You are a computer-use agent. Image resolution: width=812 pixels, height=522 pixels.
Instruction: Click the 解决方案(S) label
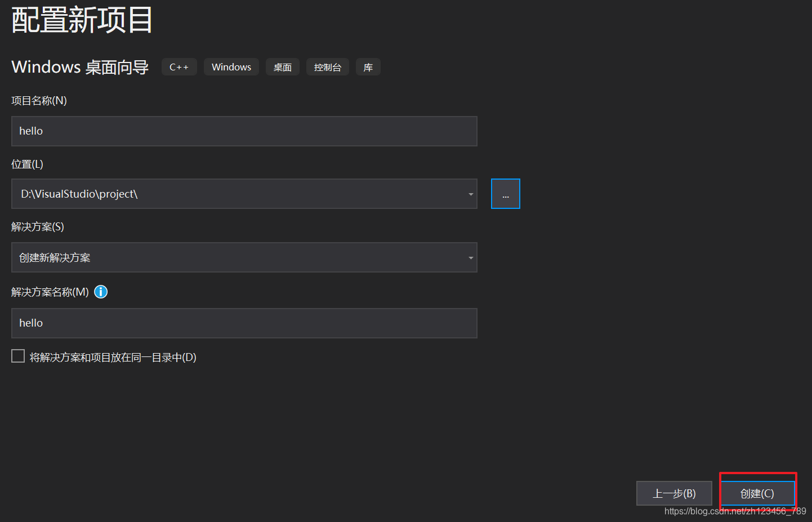(x=38, y=227)
